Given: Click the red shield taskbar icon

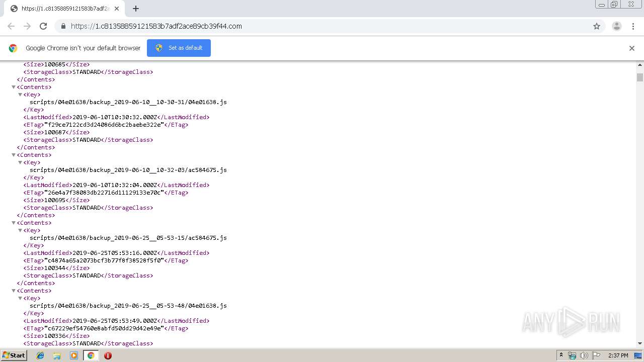Looking at the screenshot, I should 108,355.
